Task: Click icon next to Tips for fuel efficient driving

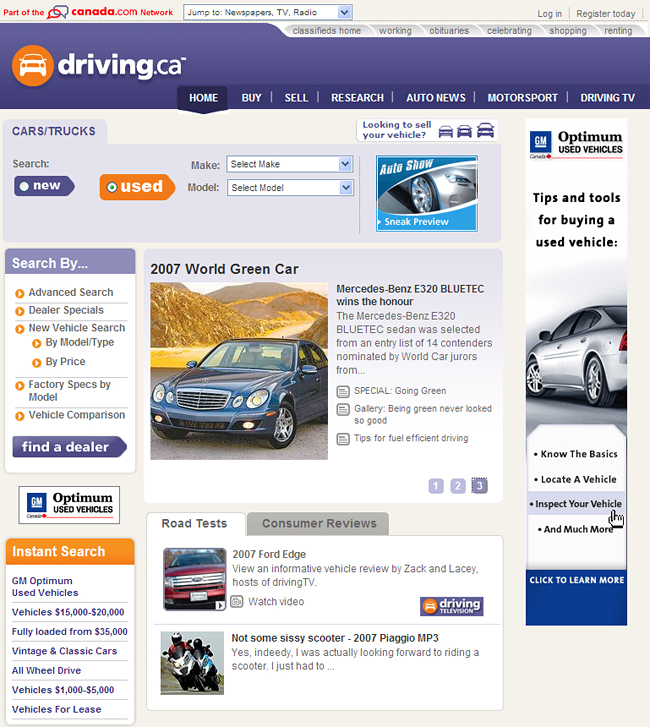Action: (343, 439)
